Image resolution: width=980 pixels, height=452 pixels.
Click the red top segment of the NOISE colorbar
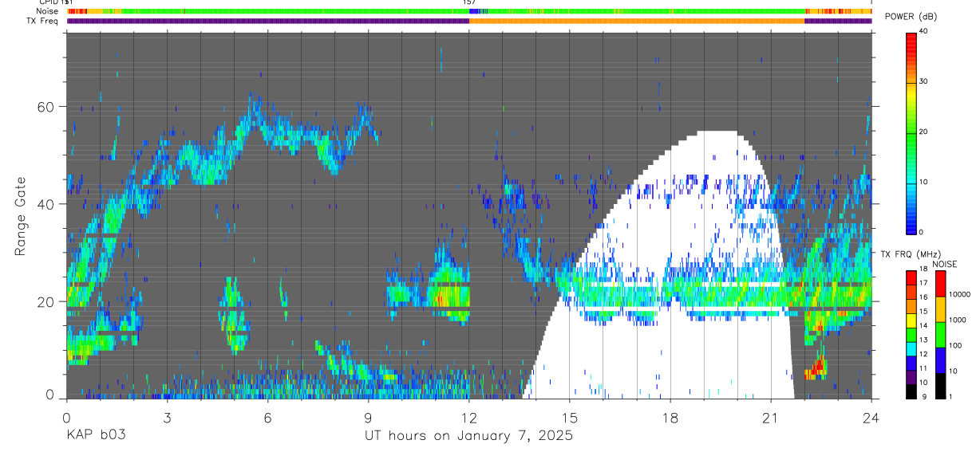(940, 284)
